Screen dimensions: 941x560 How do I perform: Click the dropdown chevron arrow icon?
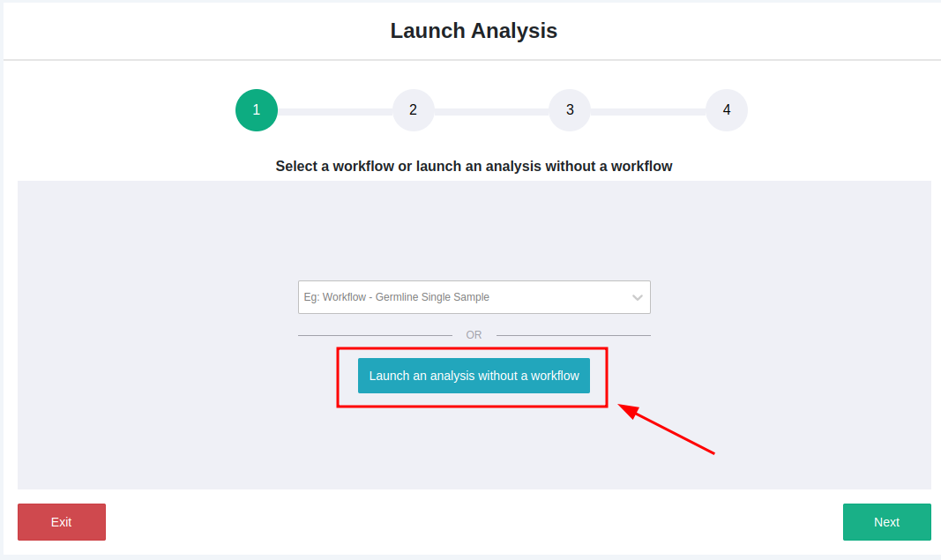pos(638,298)
